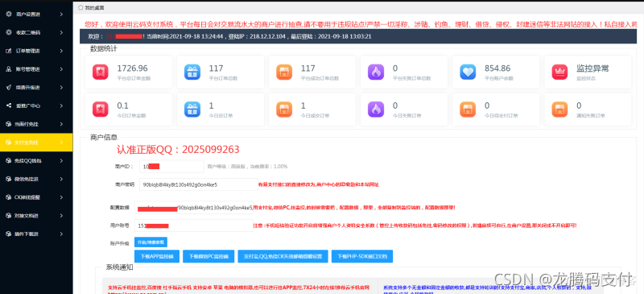Expand the 订单管理 chevron arrow
The height and width of the screenshot is (294, 644).
coord(61,51)
